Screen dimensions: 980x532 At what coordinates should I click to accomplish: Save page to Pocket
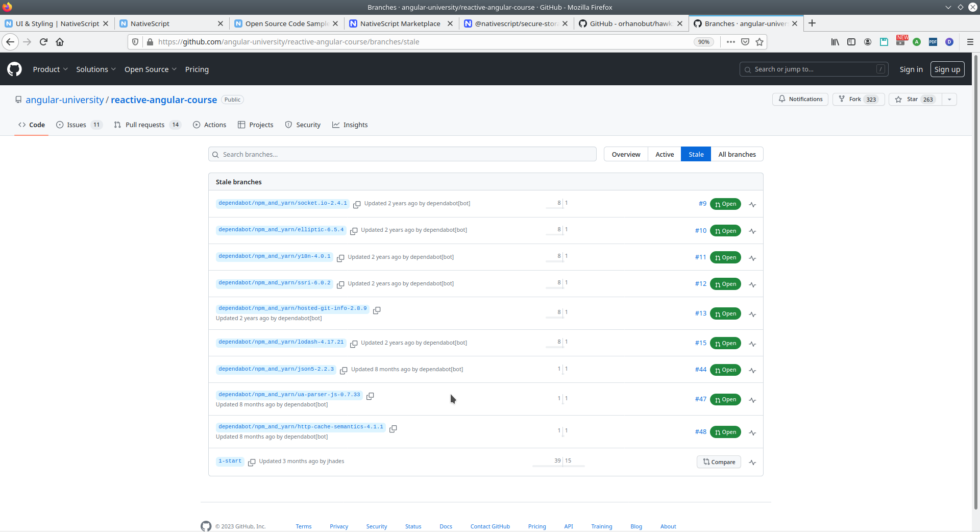[x=745, y=42]
